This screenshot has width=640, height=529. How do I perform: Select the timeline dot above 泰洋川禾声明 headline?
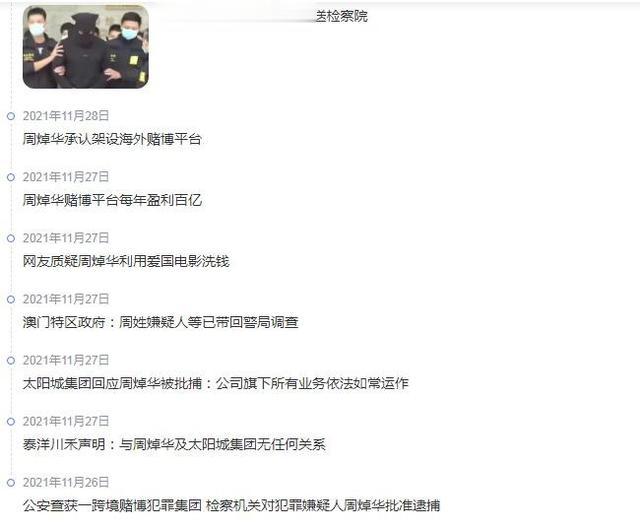[11, 422]
